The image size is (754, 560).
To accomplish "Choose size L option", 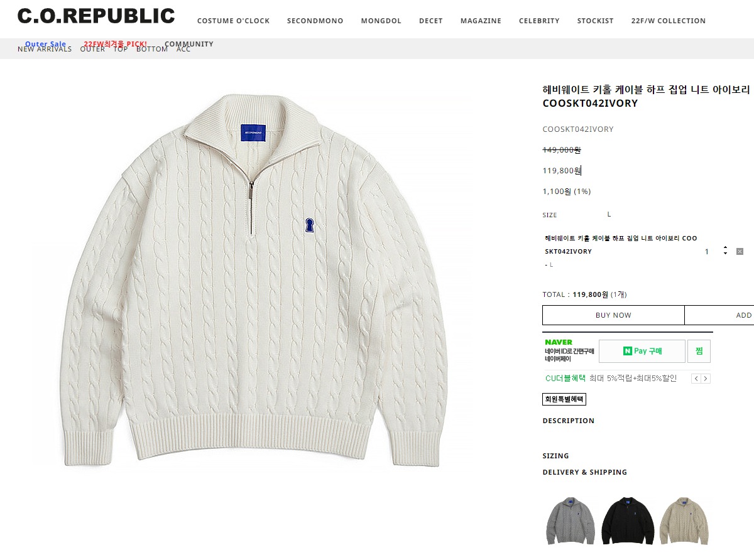I will click(609, 215).
